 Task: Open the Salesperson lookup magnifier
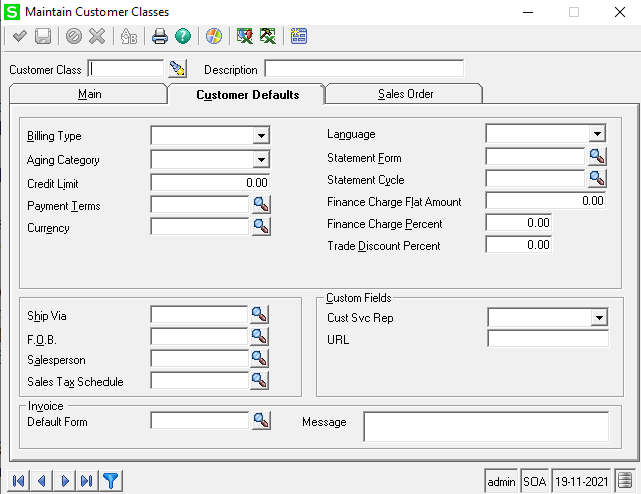coord(259,359)
